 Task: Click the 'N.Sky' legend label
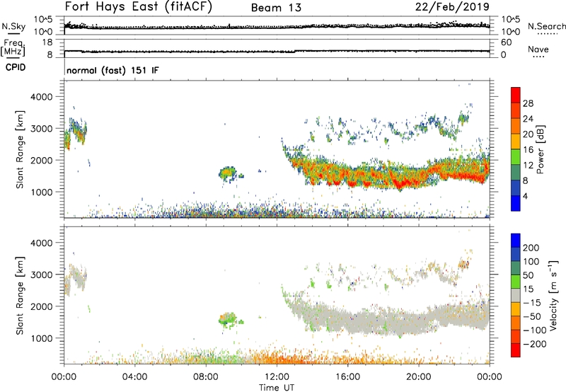click(x=13, y=26)
